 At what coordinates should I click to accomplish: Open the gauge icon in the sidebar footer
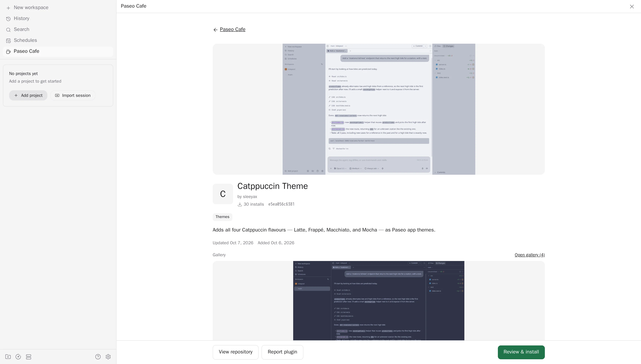tap(18, 357)
